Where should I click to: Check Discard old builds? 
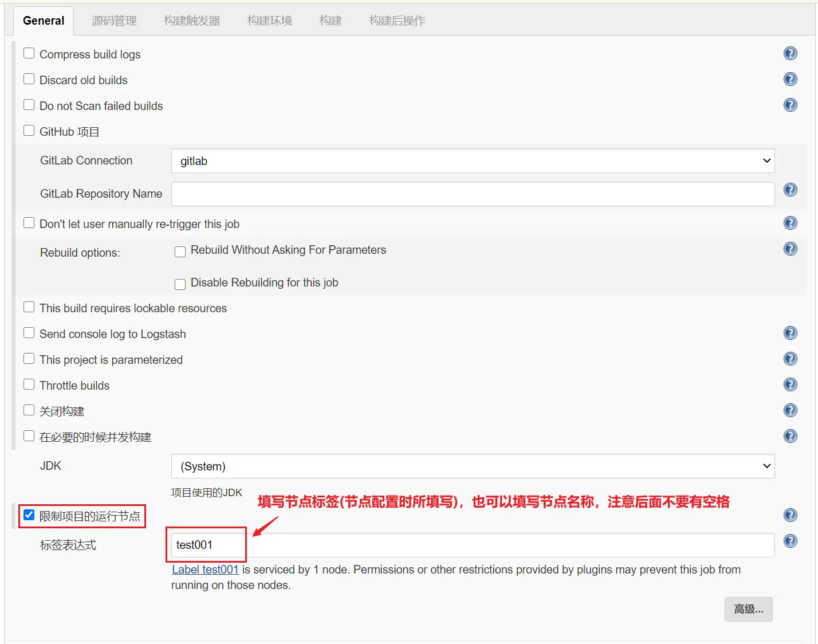29,79
